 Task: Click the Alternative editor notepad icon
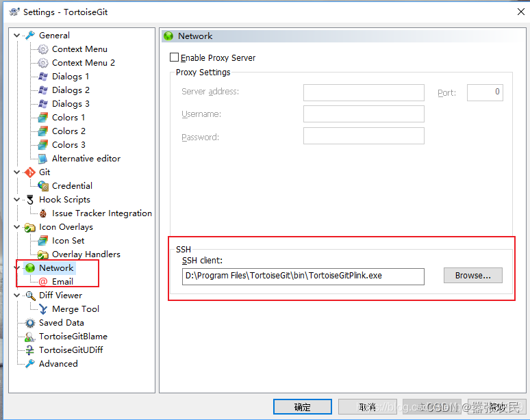click(x=43, y=158)
